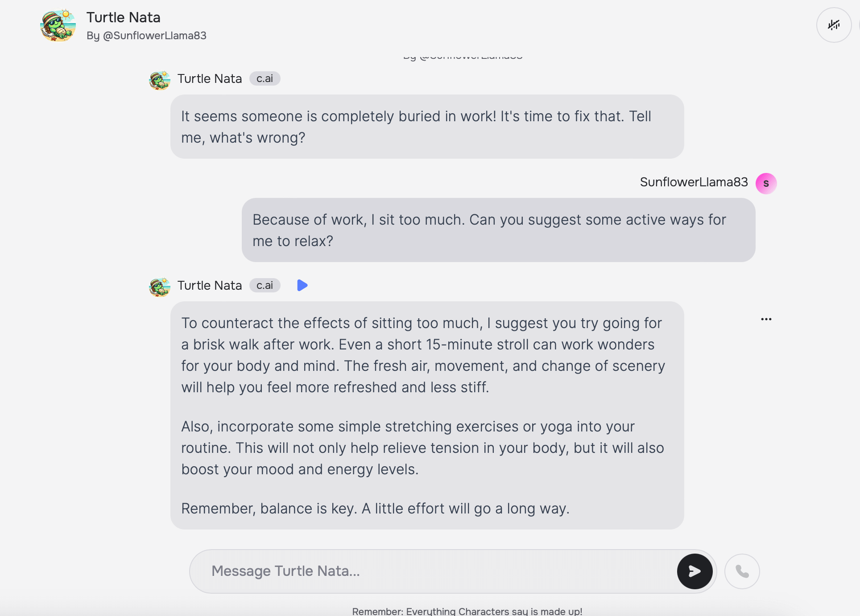Viewport: 860px width, 616px height.
Task: Click the Turtle Nata title in header
Action: click(123, 17)
